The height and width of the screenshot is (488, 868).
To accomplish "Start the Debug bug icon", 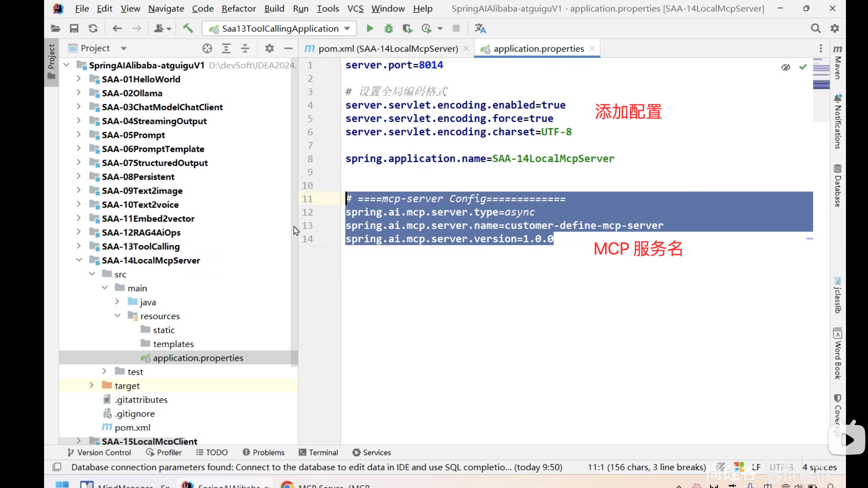I will [389, 29].
